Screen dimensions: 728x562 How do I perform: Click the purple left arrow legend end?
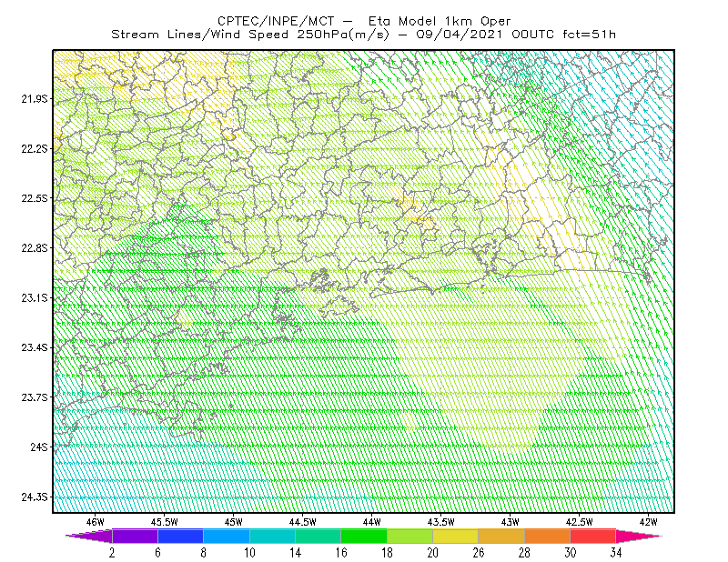pyautogui.click(x=89, y=536)
